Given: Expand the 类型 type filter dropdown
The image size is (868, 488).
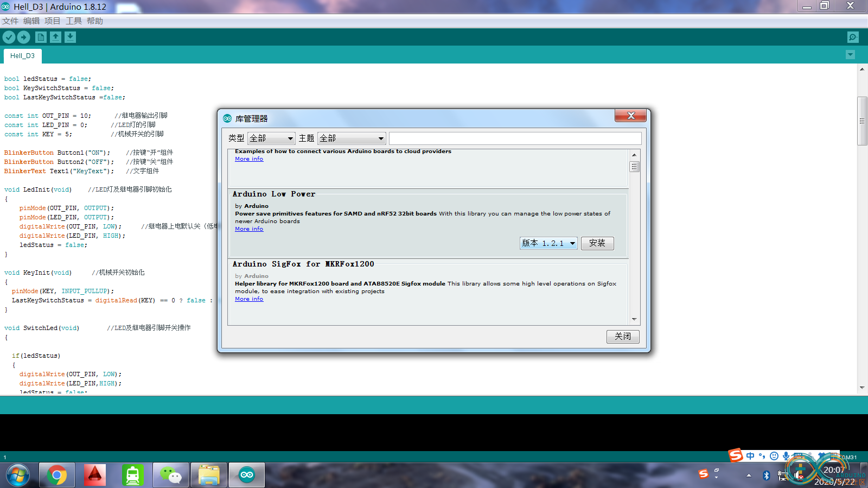Looking at the screenshot, I should (x=271, y=138).
